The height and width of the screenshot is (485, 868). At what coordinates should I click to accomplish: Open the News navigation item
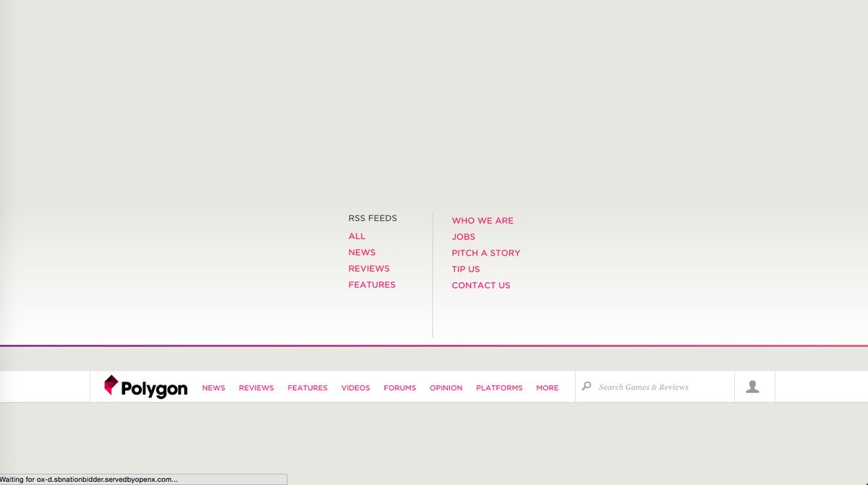click(x=213, y=388)
